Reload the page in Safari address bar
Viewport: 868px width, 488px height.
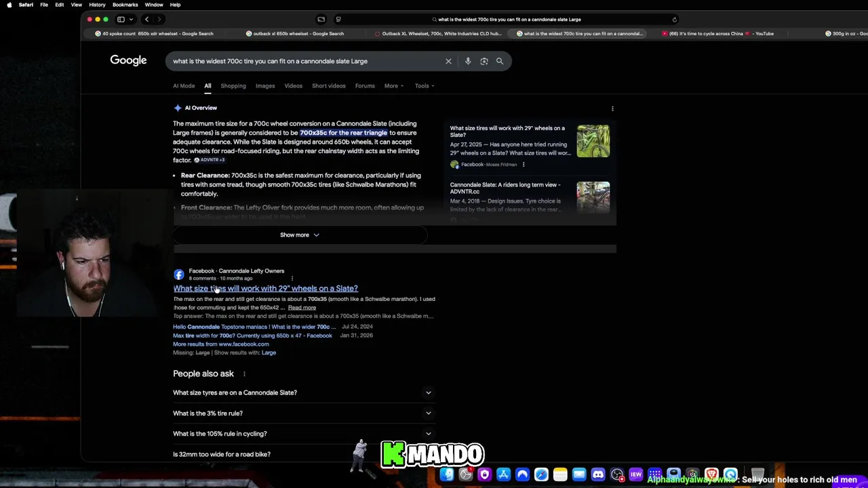pyautogui.click(x=674, y=19)
